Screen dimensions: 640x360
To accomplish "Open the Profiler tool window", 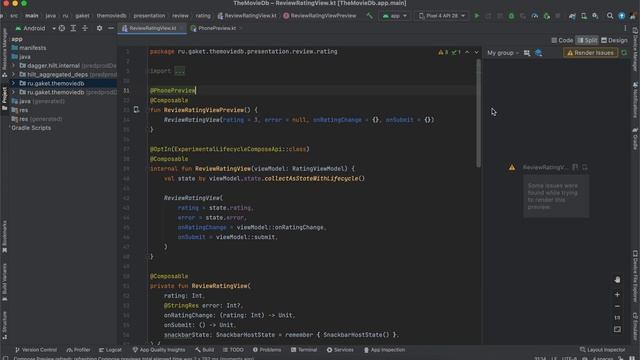I will tap(78, 350).
